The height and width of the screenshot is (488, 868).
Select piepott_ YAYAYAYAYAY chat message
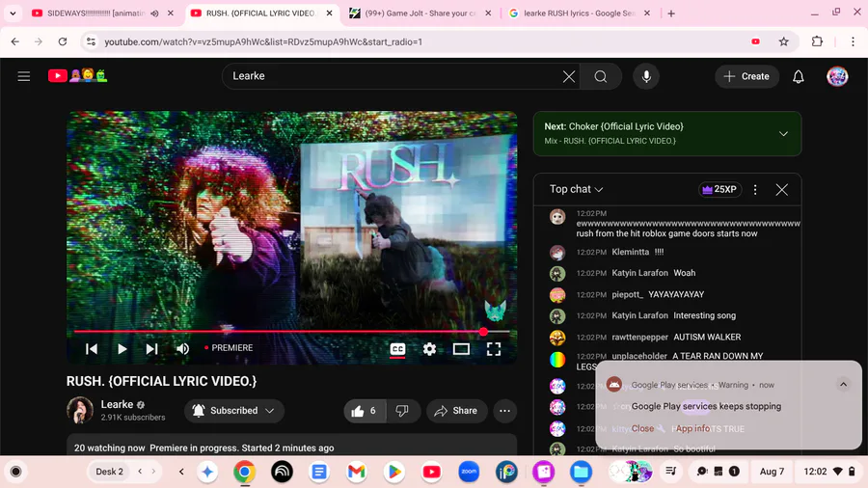tap(674, 294)
